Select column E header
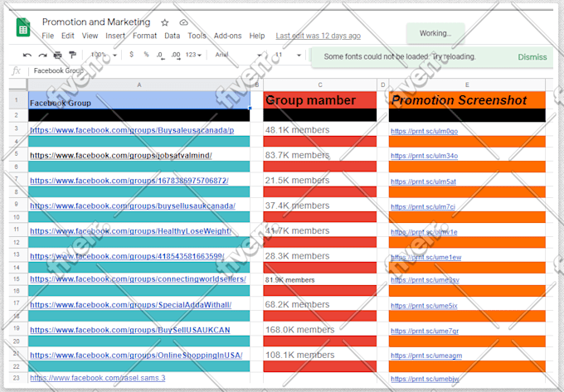Screen dimensions: 564x392 click(x=467, y=85)
